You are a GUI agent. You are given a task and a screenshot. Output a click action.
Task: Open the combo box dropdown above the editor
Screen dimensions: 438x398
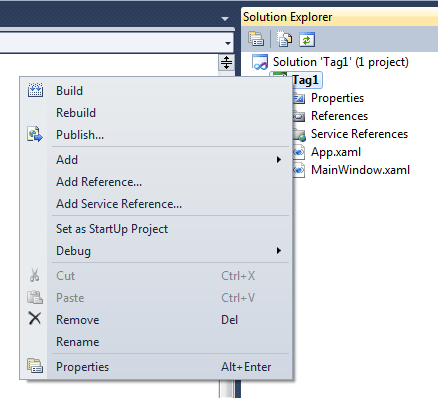tap(228, 43)
